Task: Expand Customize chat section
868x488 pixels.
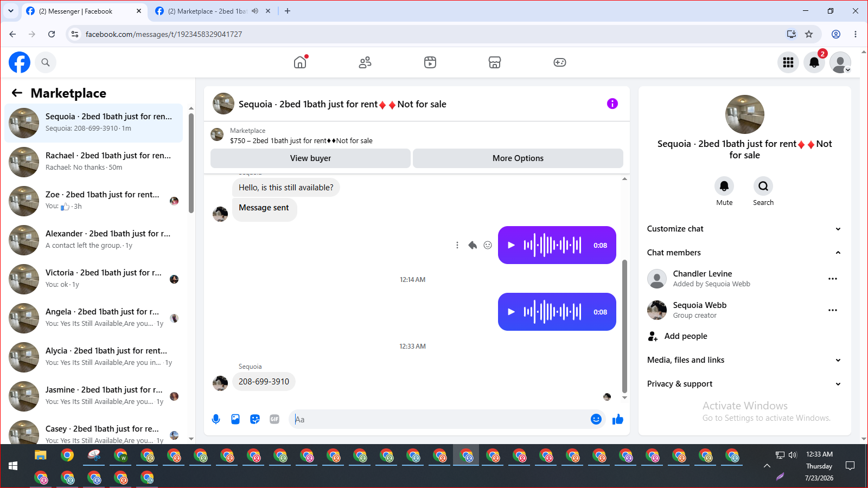Action: (744, 229)
